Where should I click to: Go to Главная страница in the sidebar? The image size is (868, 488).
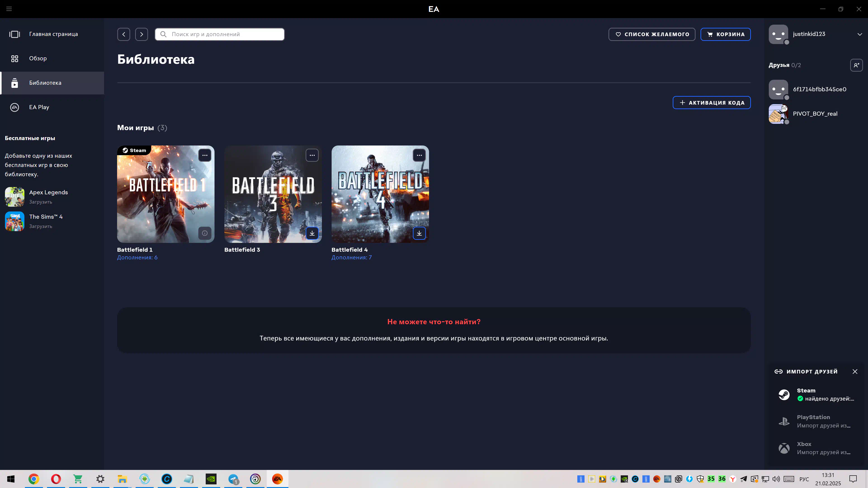pos(52,34)
